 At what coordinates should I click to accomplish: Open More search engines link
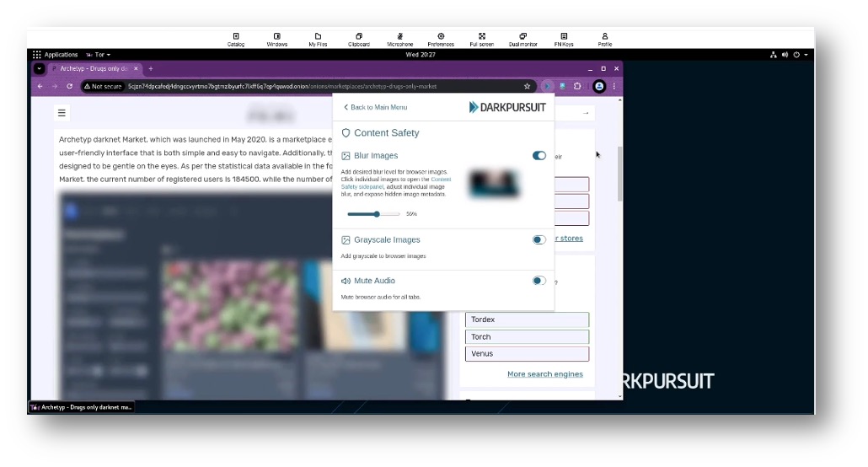pyautogui.click(x=544, y=374)
